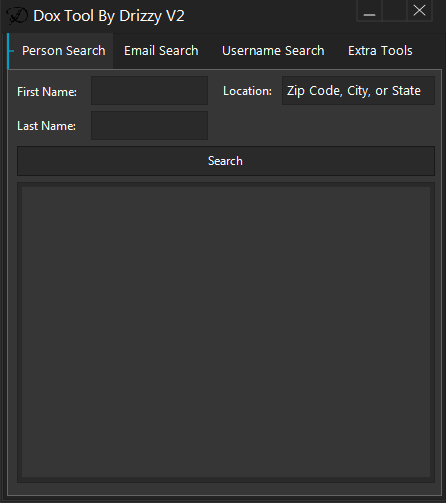The width and height of the screenshot is (446, 504).
Task: Focus the First Name text field
Action: [149, 90]
